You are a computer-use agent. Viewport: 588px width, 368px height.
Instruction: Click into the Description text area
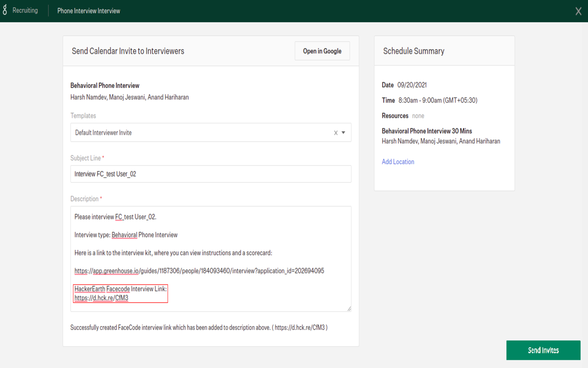211,259
